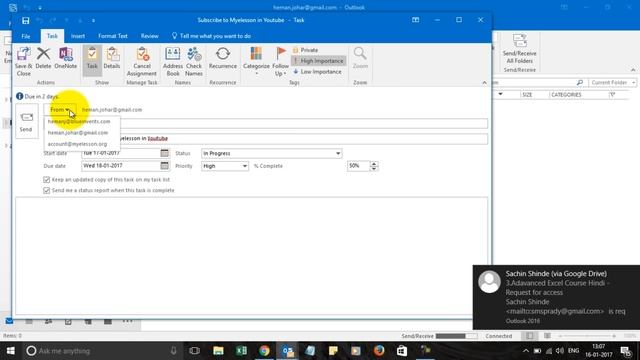The width and height of the screenshot is (640, 360).
Task: Switch to the Format Text tab
Action: [x=113, y=36]
